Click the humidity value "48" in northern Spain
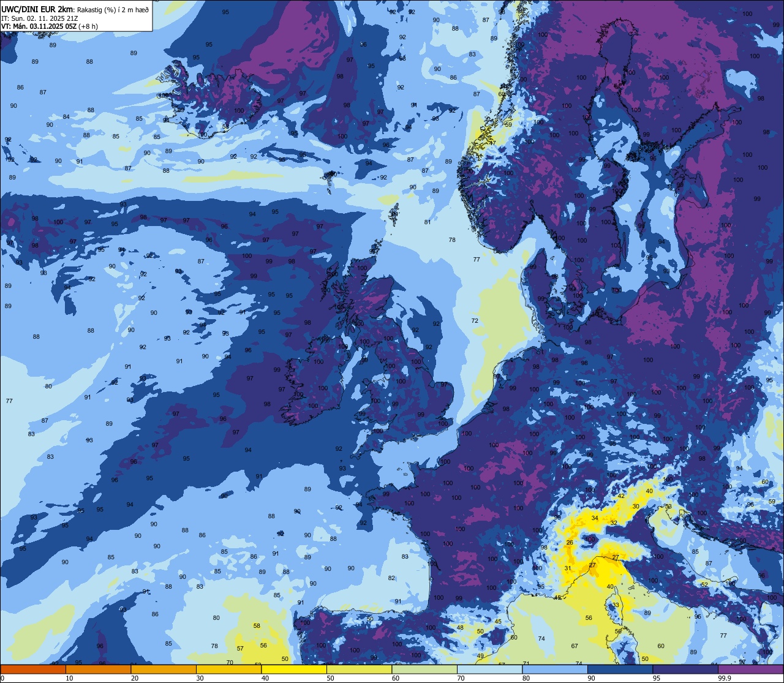 point(460,628)
